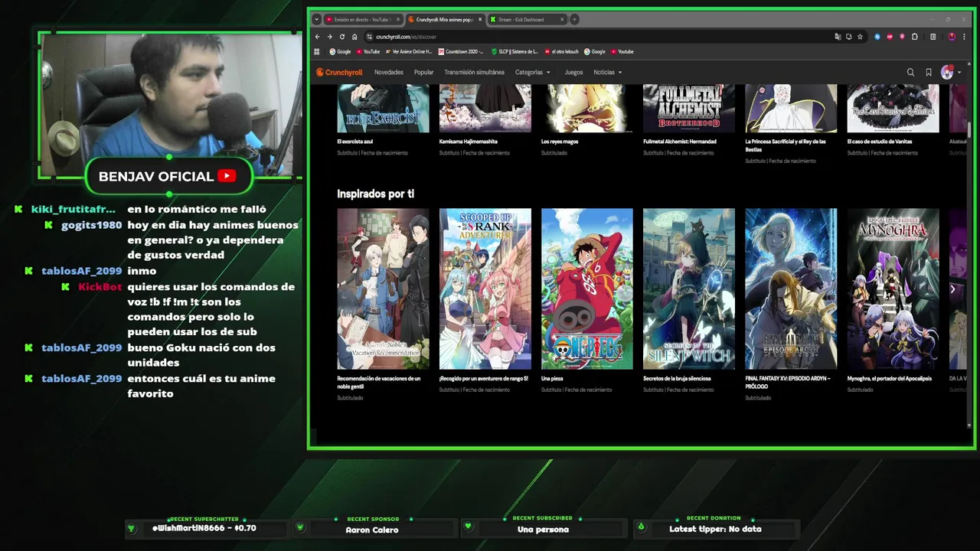Open the Mynoghra poster

click(x=893, y=289)
